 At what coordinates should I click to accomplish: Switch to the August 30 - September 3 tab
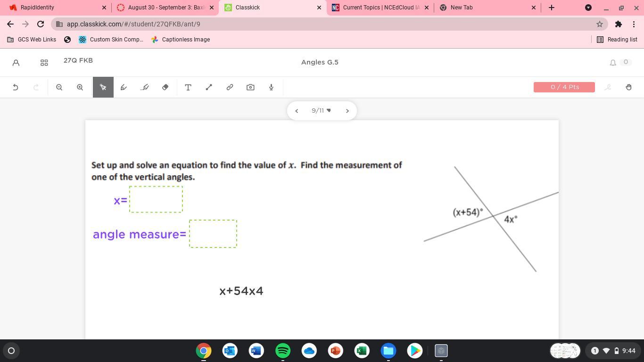coord(165,8)
